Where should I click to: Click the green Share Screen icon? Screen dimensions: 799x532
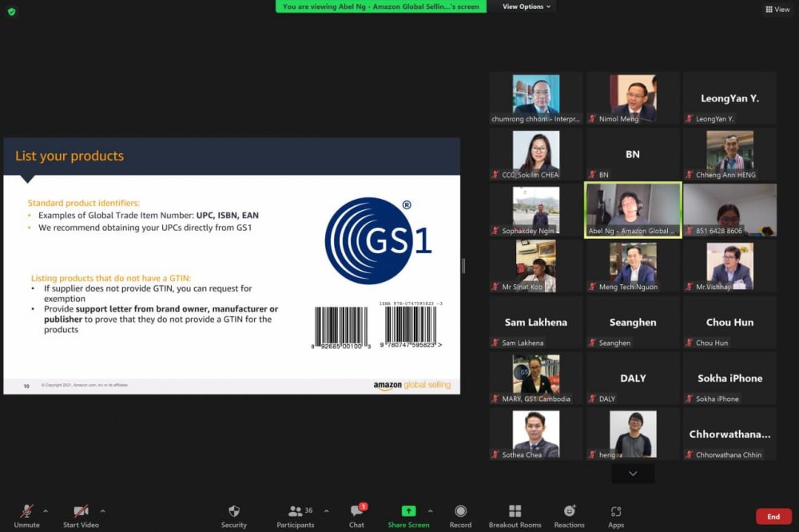(x=408, y=511)
